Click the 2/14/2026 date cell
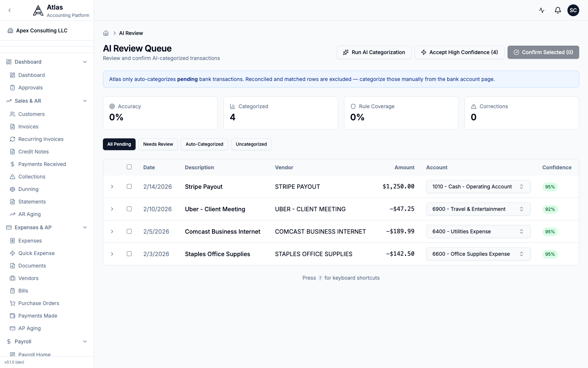Image resolution: width=588 pixels, height=368 pixels. click(x=158, y=187)
